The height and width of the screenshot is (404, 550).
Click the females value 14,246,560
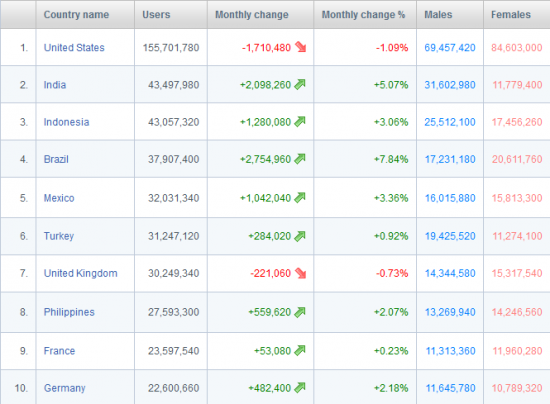[x=517, y=312]
